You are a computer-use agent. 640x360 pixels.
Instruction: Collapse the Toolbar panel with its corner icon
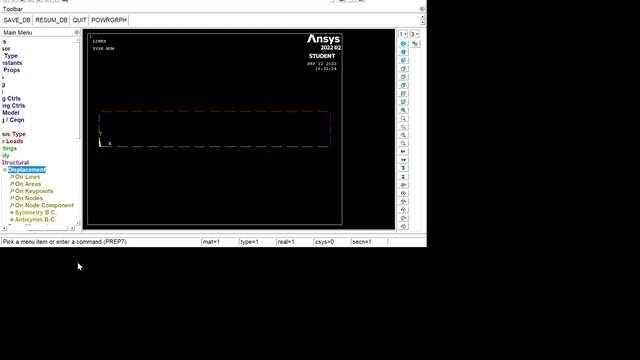422,9
